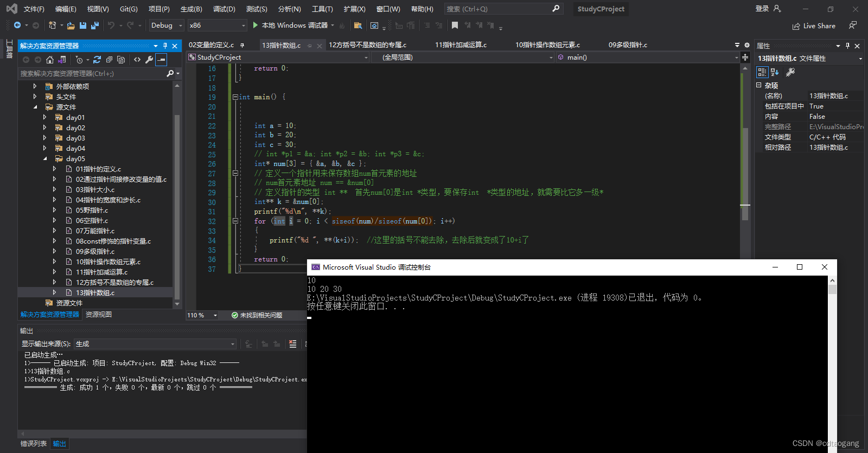Toggle preview selected items button in Solution Explorer
The image size is (868, 453).
coord(161,60)
